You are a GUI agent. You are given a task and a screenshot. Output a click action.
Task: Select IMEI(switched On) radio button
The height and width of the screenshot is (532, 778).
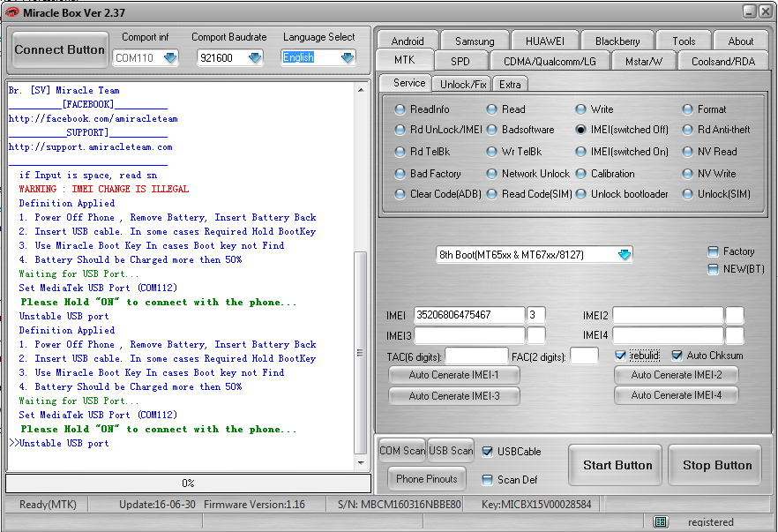(580, 152)
